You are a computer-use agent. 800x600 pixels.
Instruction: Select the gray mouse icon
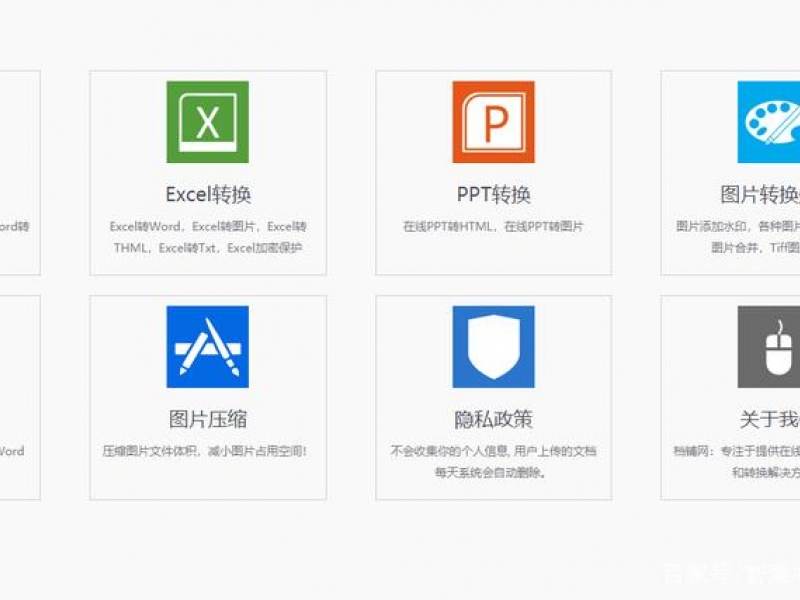pos(769,347)
